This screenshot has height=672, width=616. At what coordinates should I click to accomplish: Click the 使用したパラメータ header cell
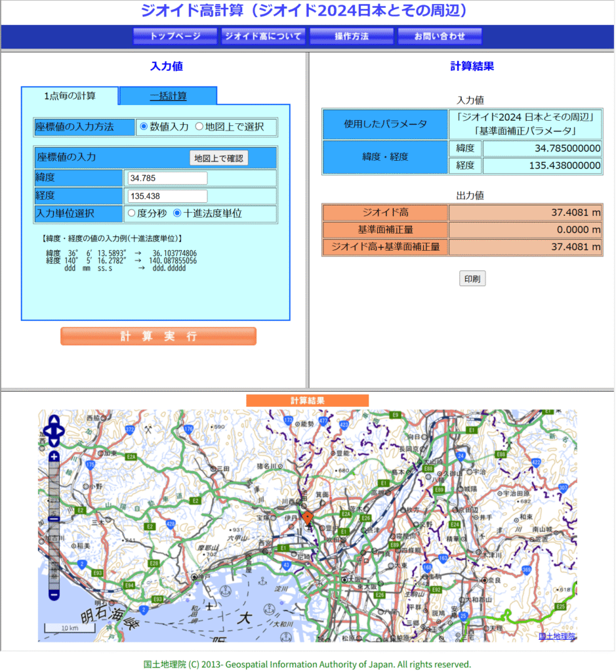(x=385, y=124)
